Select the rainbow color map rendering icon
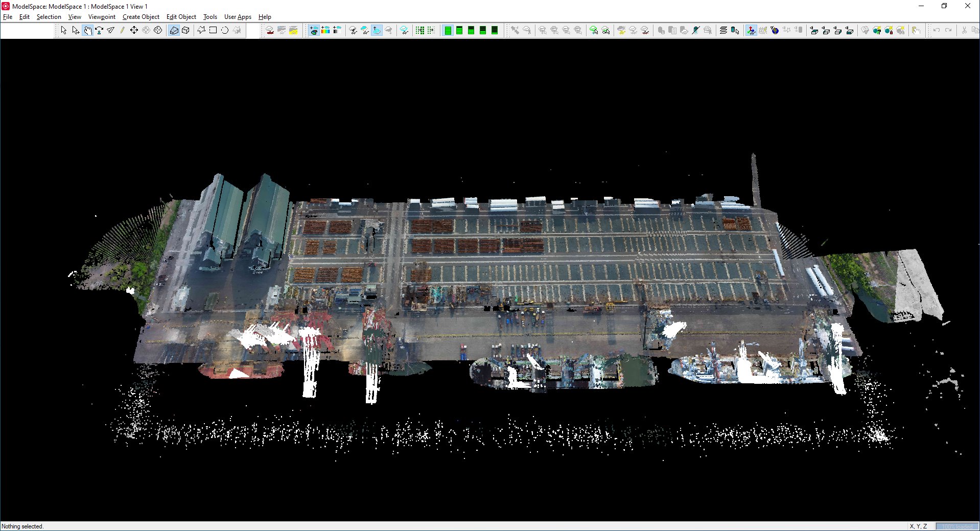The height and width of the screenshot is (531, 980). [x=325, y=30]
